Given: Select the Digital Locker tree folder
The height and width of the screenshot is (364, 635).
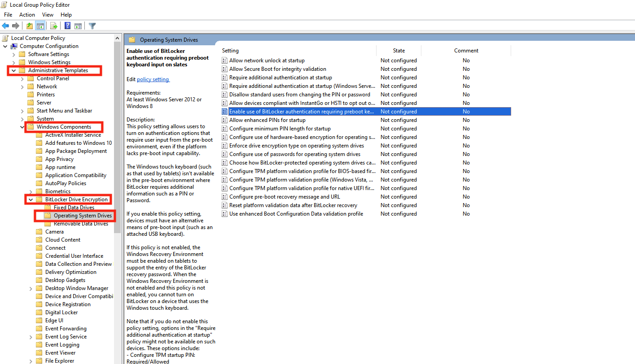Looking at the screenshot, I should pos(61,312).
